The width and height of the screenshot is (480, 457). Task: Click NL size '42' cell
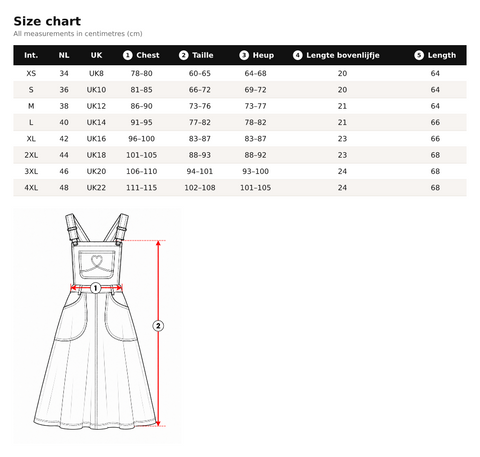point(64,139)
